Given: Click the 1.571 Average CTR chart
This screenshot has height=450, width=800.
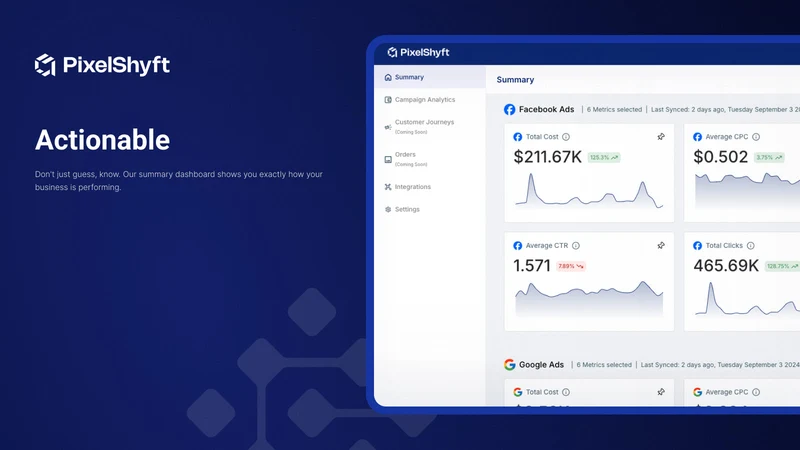Looking at the screenshot, I should (589, 299).
